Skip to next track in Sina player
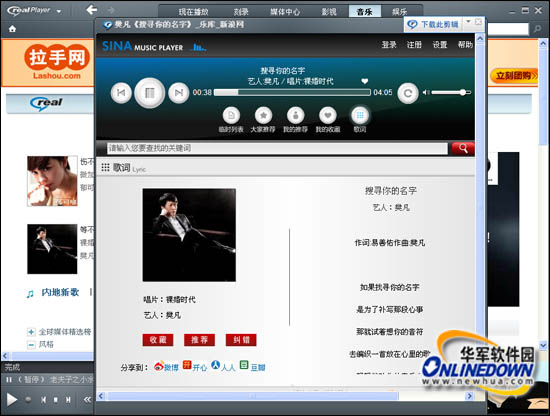The image size is (550, 416). click(179, 93)
